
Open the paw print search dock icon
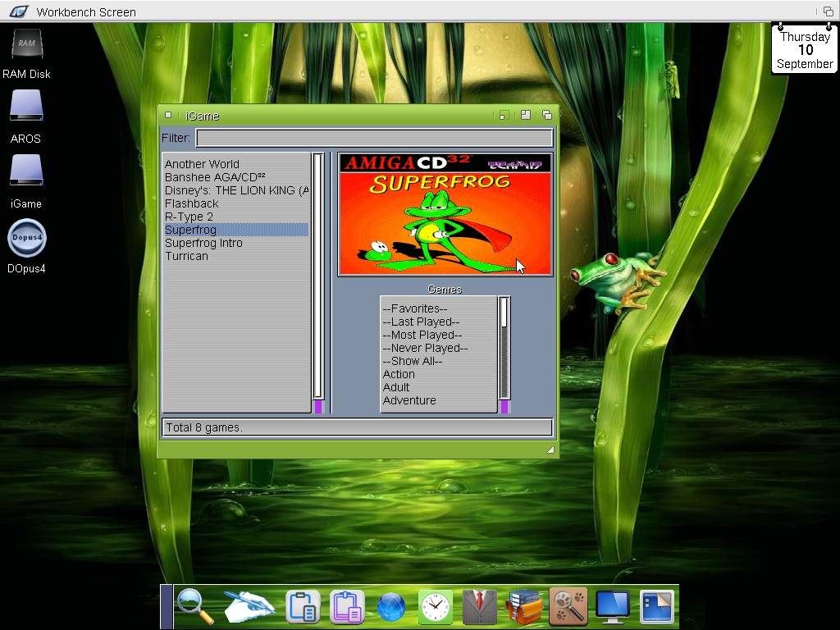568,608
